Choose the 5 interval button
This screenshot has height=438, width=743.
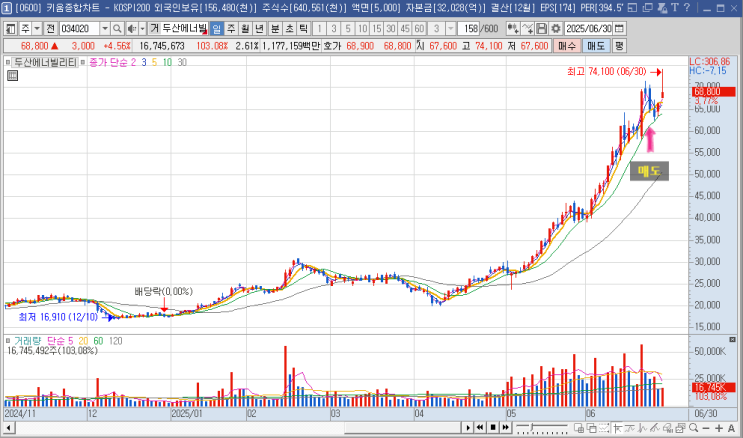click(x=348, y=29)
